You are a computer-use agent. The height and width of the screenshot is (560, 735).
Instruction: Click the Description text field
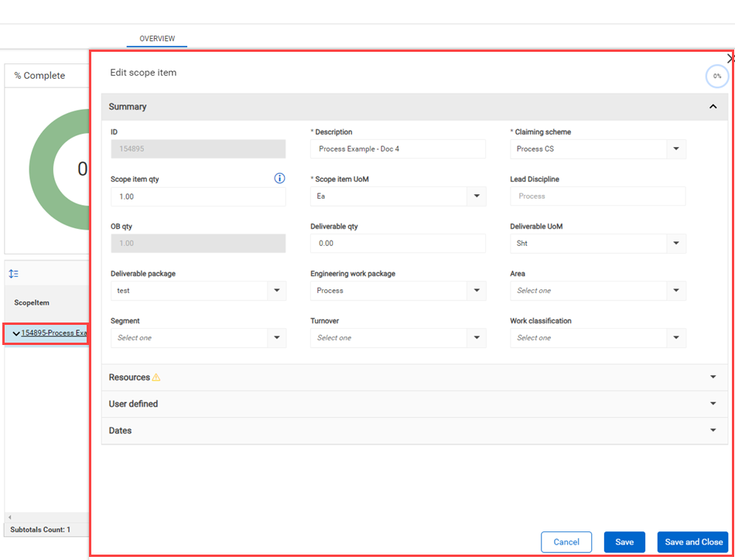(x=398, y=149)
